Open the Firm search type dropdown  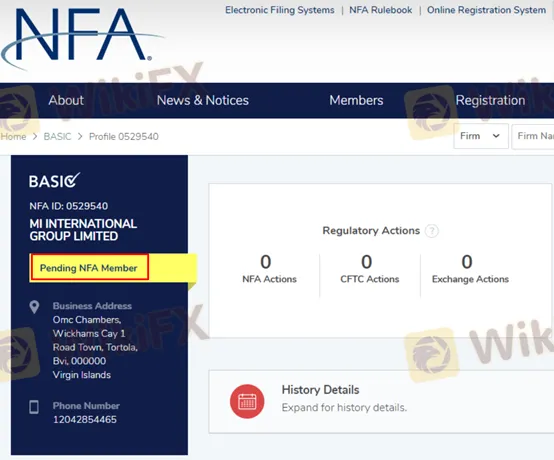(481, 136)
